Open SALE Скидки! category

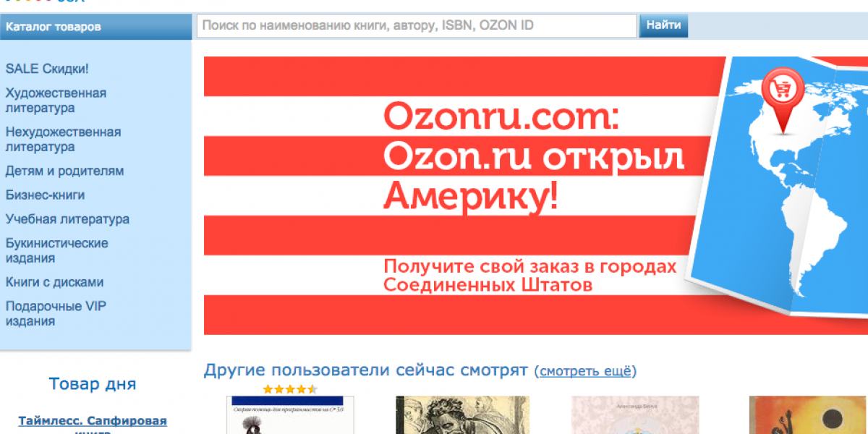[47, 69]
